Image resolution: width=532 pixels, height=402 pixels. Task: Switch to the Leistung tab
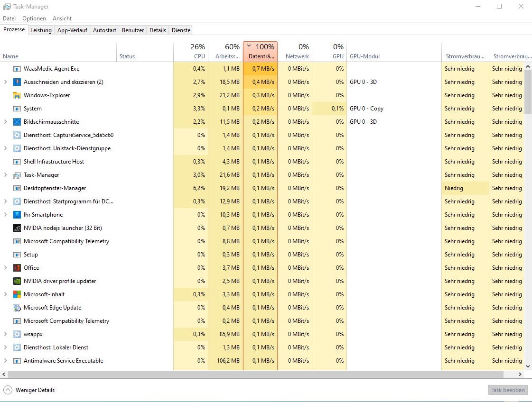(41, 30)
